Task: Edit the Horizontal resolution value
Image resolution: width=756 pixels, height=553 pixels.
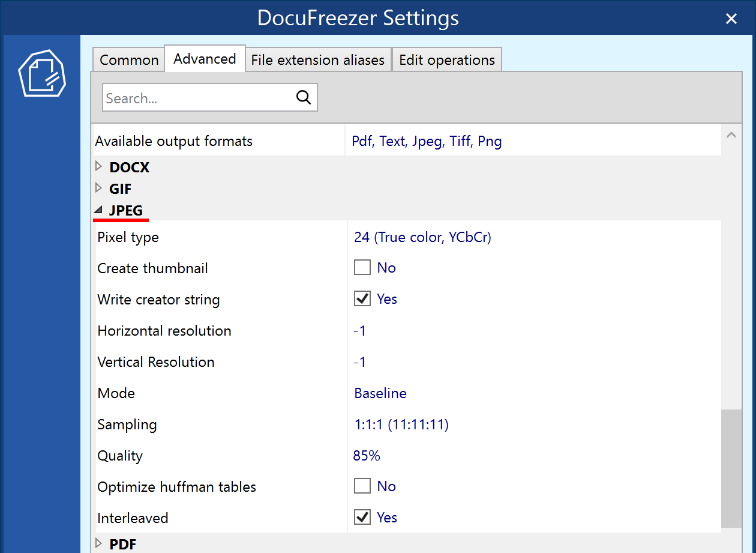Action: (x=359, y=331)
